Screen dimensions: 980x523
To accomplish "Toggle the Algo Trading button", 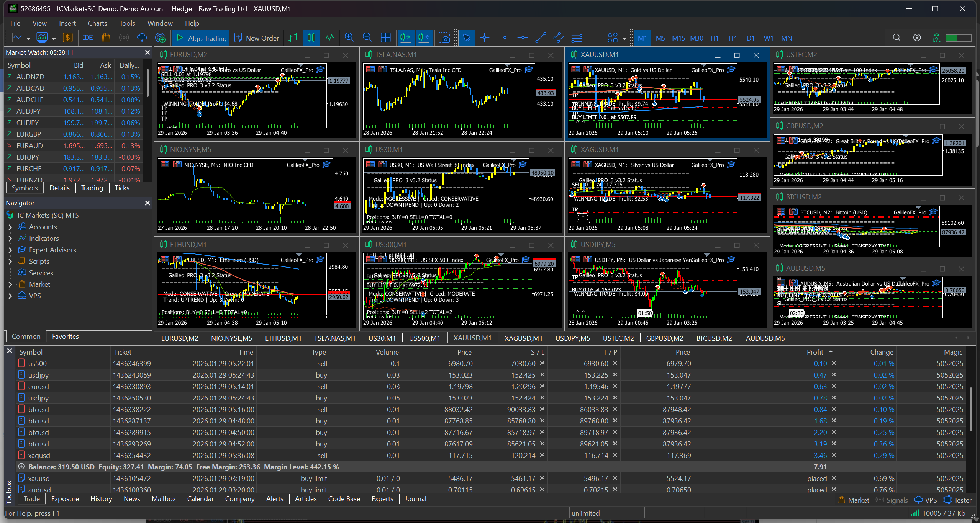I will [201, 38].
